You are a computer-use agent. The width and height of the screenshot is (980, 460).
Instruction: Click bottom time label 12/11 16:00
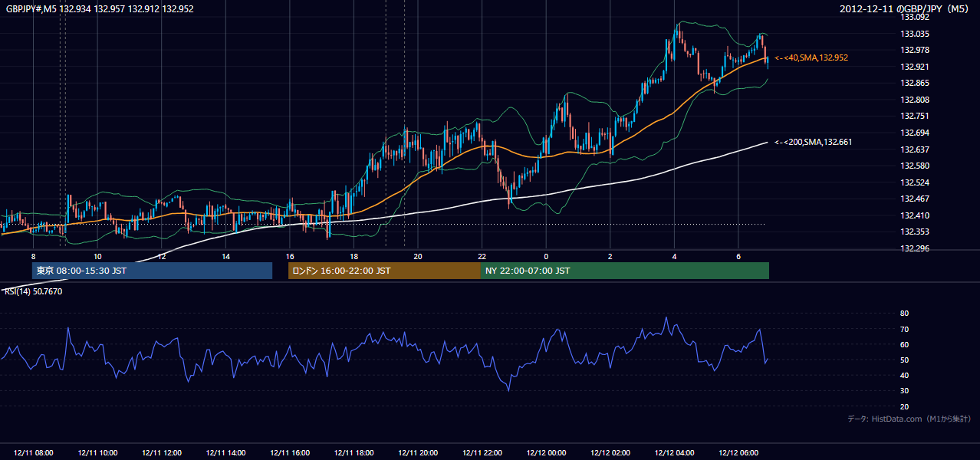click(x=290, y=453)
